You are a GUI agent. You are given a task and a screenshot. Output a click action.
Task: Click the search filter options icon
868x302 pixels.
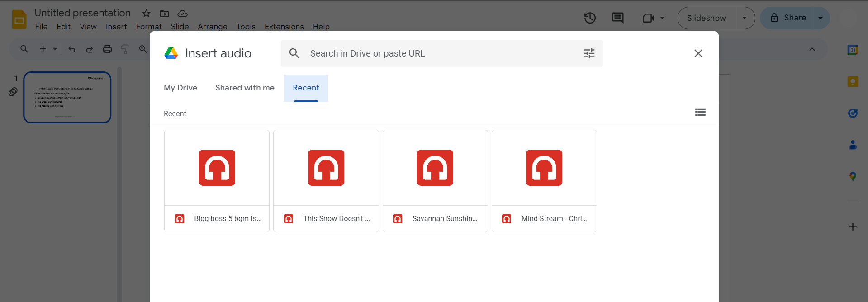click(589, 53)
